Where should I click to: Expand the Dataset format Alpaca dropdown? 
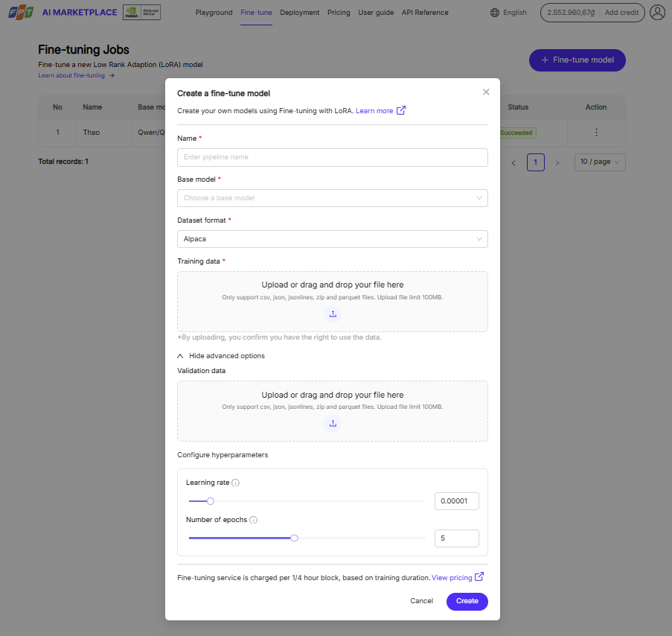(332, 239)
